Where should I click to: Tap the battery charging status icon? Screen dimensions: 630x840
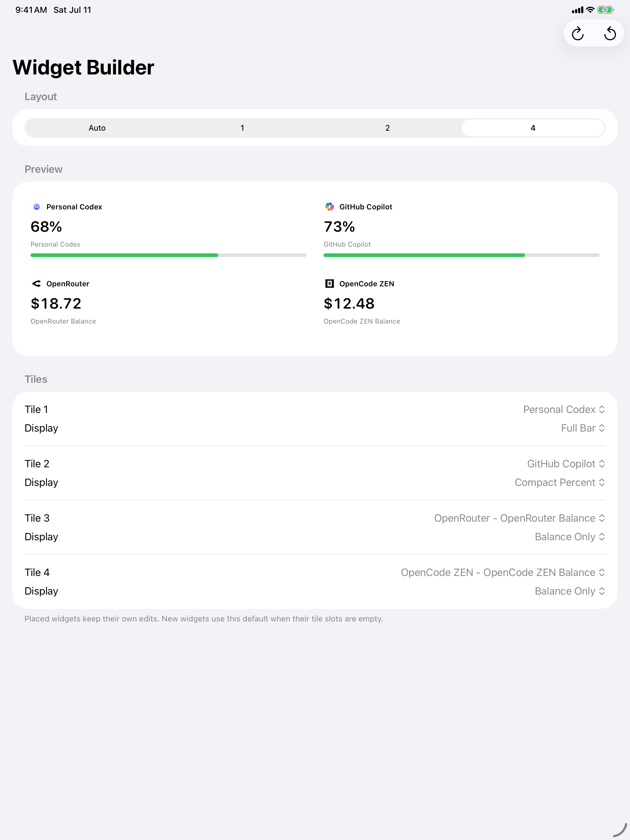click(x=605, y=10)
